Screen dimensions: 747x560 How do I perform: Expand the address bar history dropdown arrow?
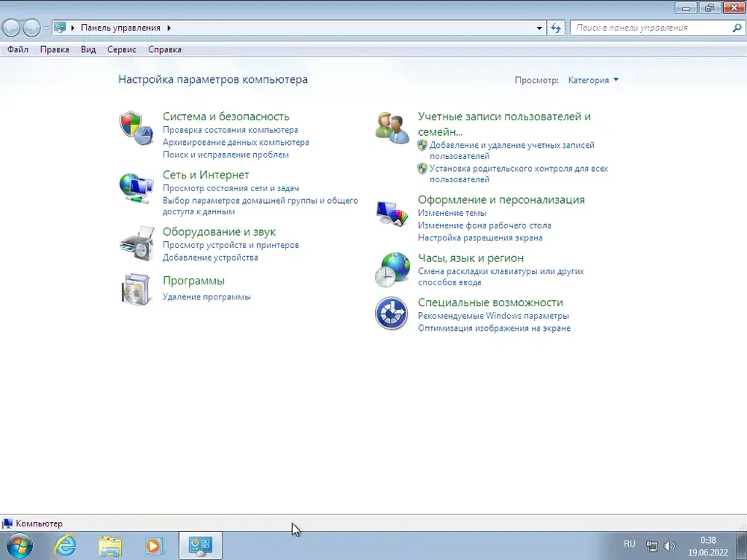point(539,28)
